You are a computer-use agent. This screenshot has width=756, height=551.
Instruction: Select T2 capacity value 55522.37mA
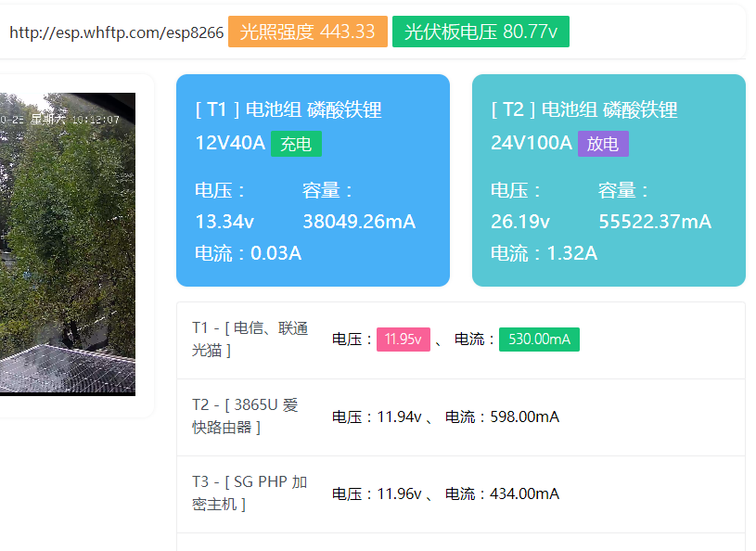click(x=655, y=222)
